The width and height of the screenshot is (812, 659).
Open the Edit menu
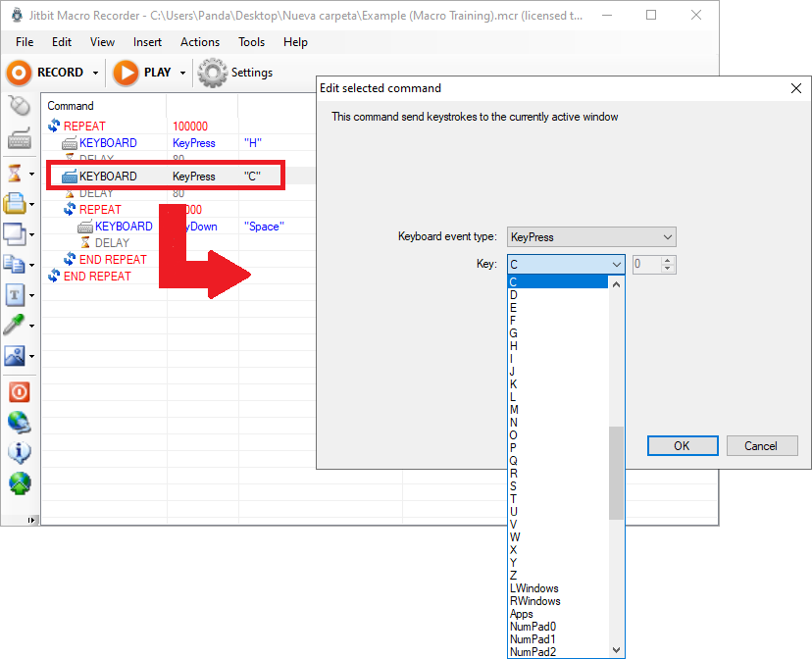[x=62, y=42]
